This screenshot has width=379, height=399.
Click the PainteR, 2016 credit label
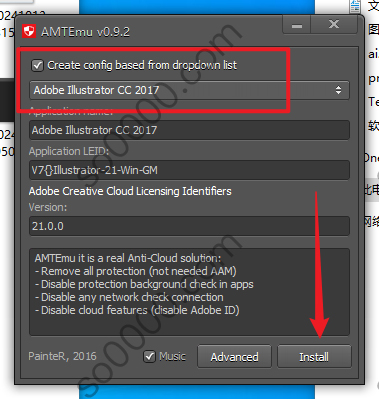pos(62,356)
